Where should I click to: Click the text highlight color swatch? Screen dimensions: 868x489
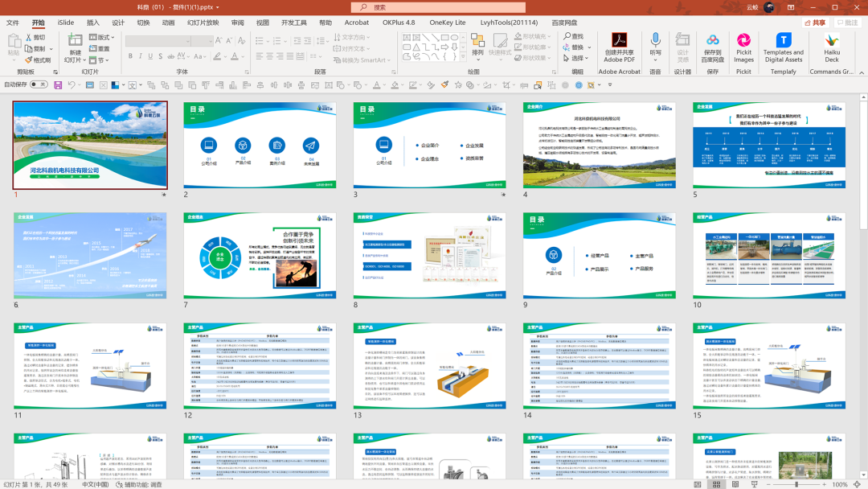pyautogui.click(x=217, y=56)
